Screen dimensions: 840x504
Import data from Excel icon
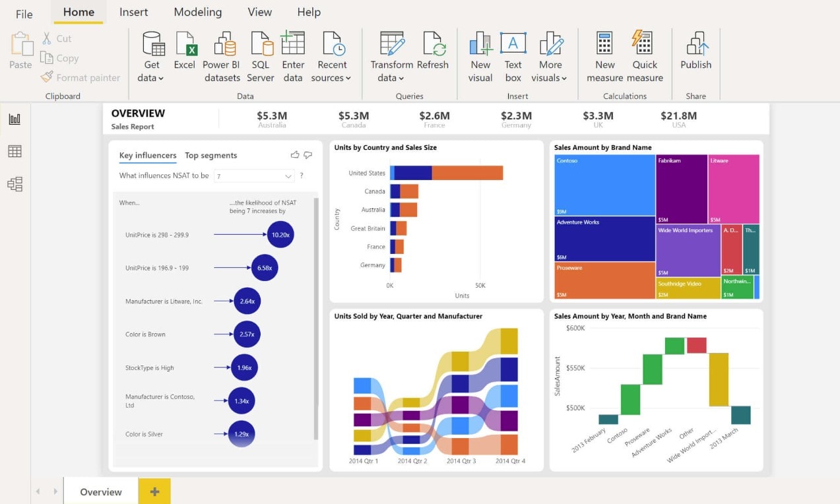tap(185, 44)
